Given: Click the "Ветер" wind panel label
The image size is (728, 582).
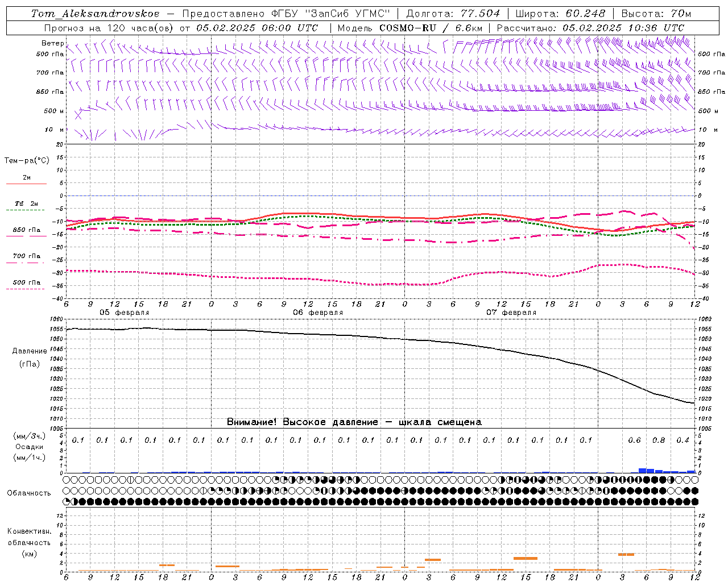Looking at the screenshot, I should (52, 43).
